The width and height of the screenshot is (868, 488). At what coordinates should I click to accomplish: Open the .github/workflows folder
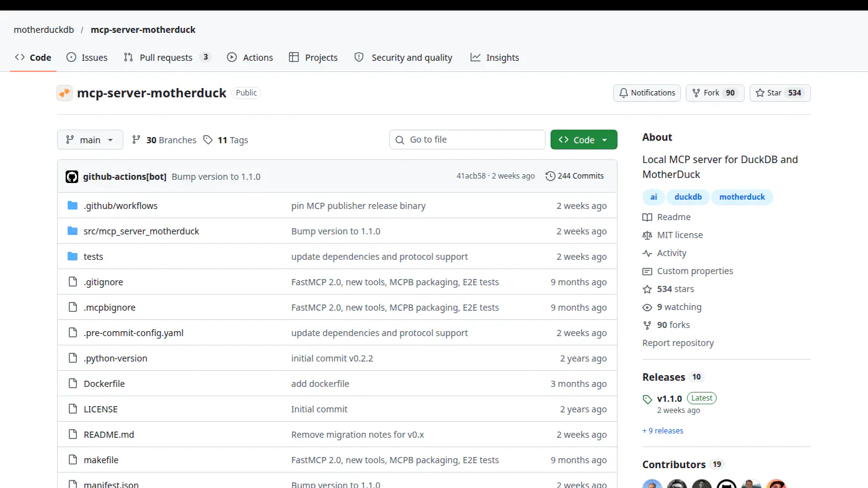(x=121, y=206)
